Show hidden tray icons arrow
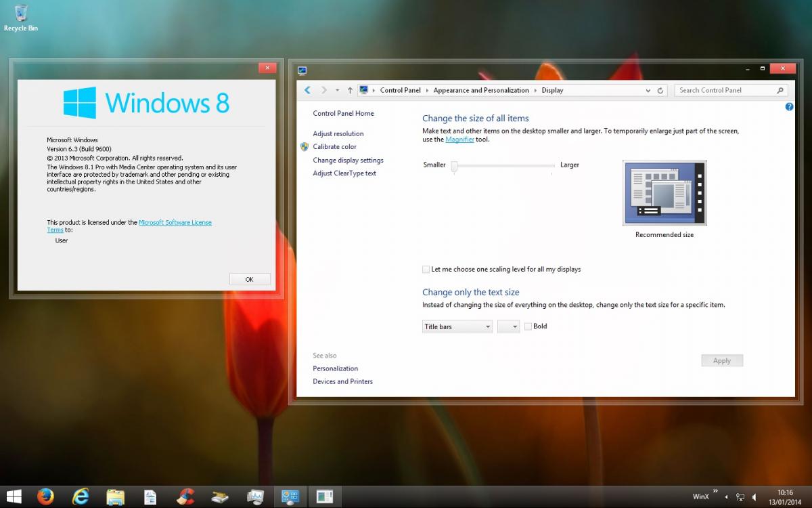Screen dimensions: 812x508 click(x=727, y=497)
